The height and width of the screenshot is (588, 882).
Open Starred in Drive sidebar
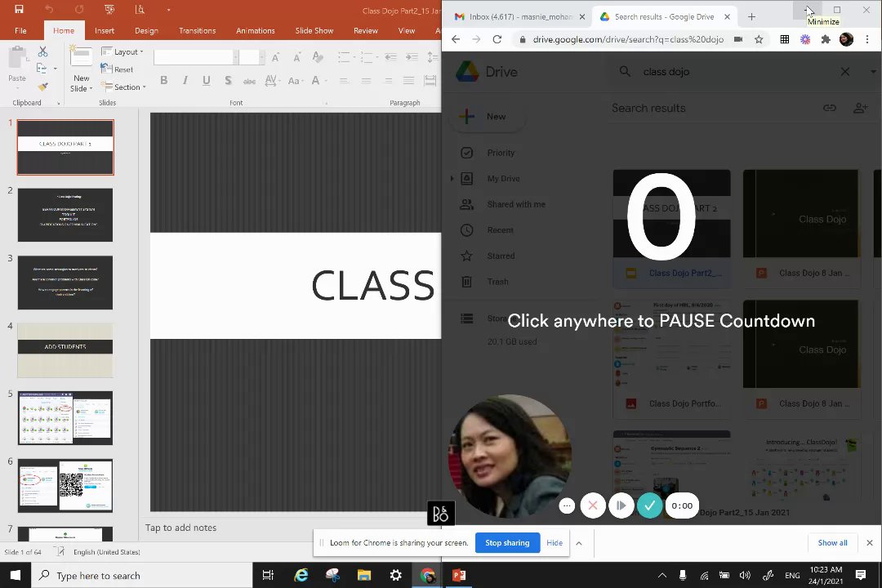[501, 256]
